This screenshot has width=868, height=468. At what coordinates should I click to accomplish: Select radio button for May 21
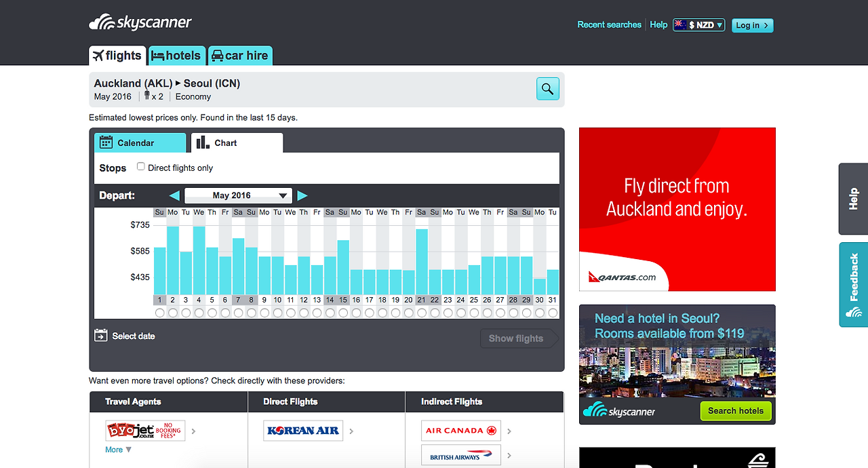[x=422, y=313]
